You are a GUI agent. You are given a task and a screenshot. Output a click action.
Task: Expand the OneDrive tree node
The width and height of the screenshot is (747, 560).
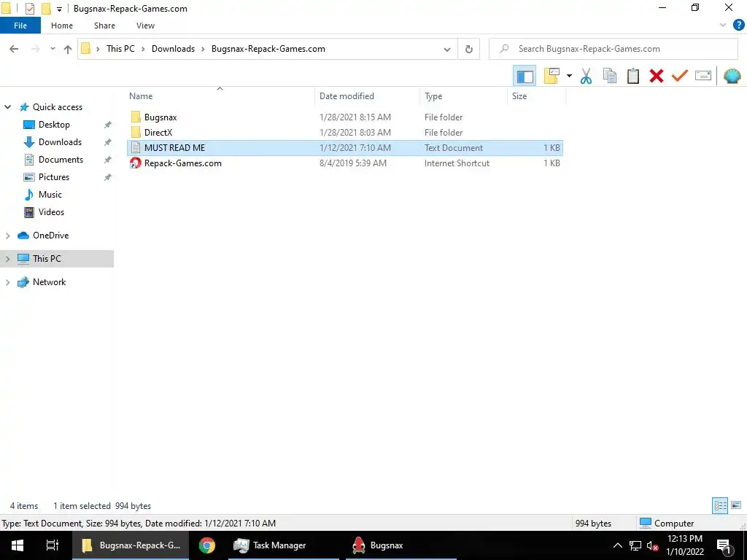coord(7,236)
